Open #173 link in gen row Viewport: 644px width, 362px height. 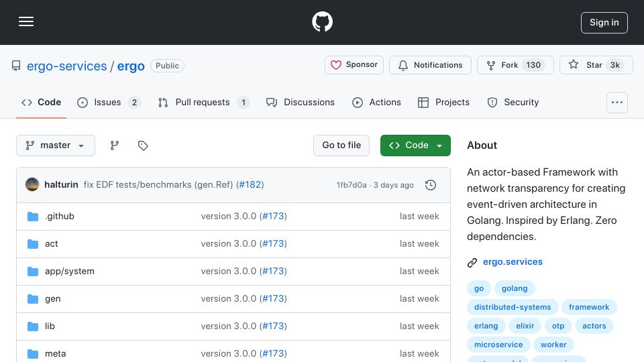pos(273,299)
